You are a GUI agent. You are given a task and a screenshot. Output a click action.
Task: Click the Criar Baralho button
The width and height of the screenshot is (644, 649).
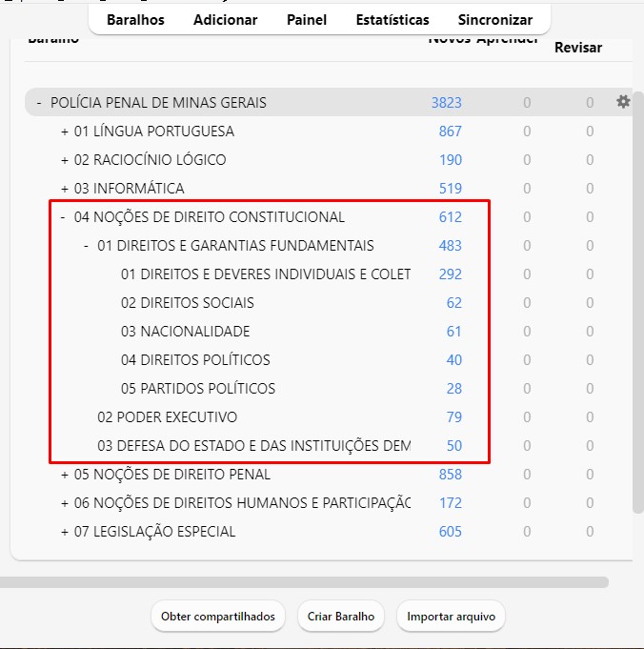(x=341, y=617)
